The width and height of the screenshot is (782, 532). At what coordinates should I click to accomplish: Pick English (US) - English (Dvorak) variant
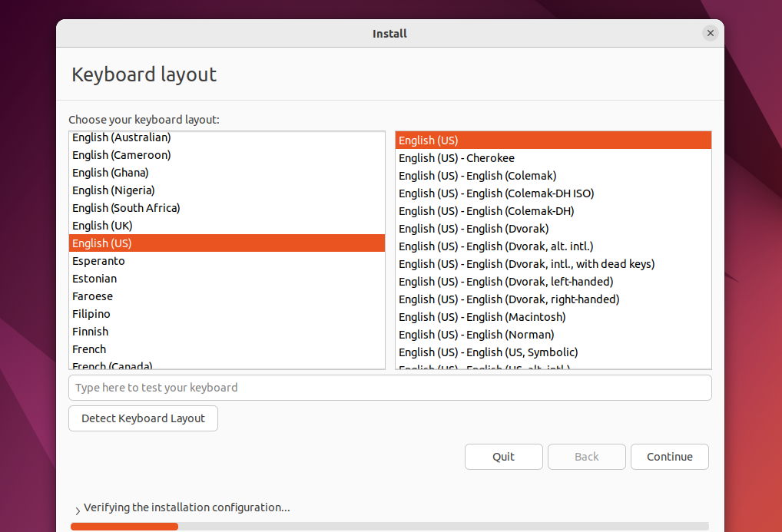[553, 229]
